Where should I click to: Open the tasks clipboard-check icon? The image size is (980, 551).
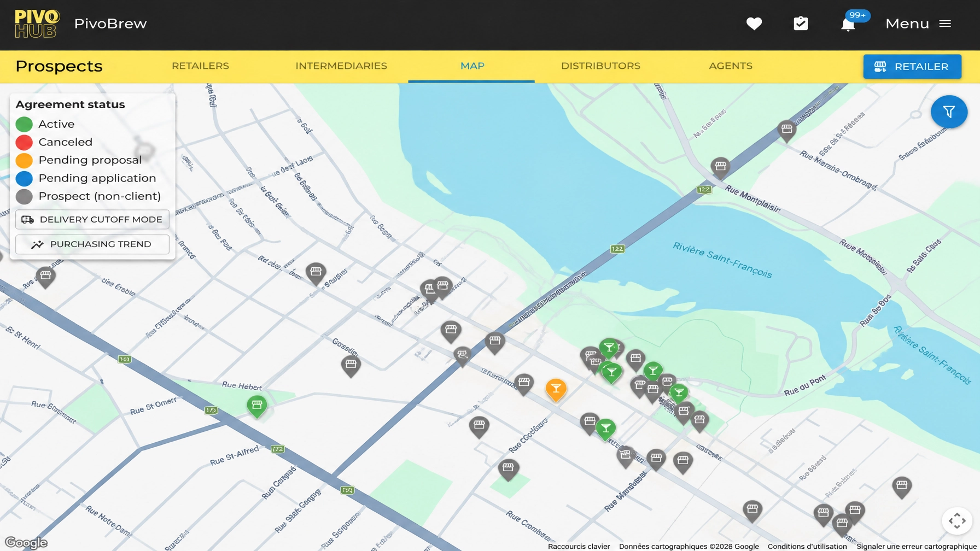(801, 24)
